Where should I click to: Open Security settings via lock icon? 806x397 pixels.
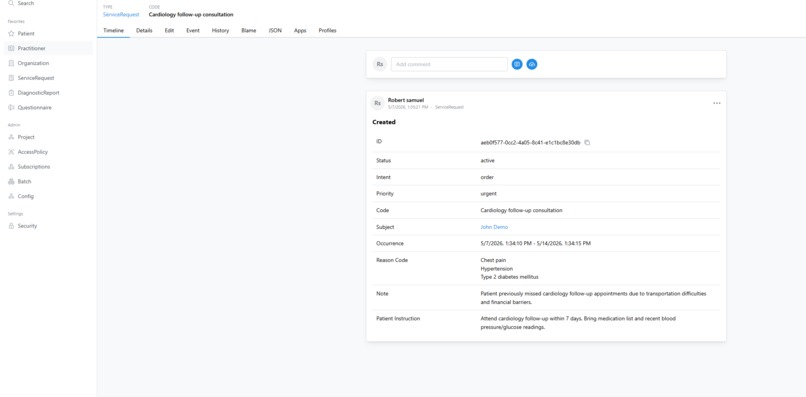point(11,226)
